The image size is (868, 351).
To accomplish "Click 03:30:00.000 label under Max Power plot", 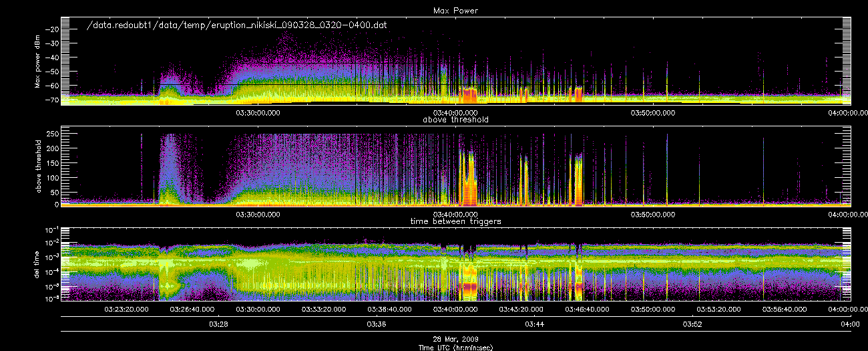I will [258, 113].
